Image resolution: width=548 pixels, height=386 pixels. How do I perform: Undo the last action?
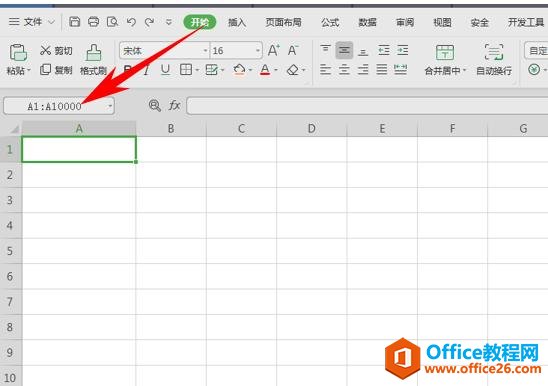point(131,22)
